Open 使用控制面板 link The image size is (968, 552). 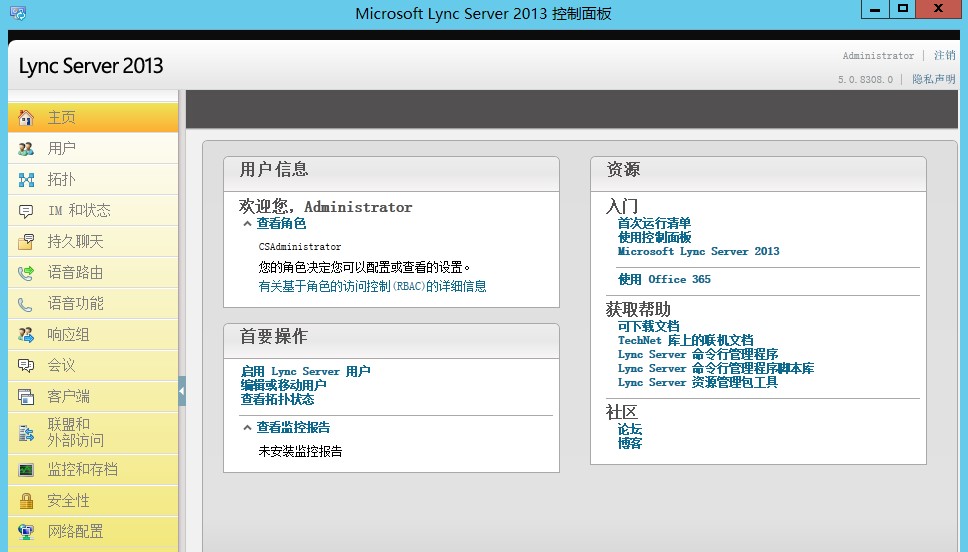click(654, 237)
